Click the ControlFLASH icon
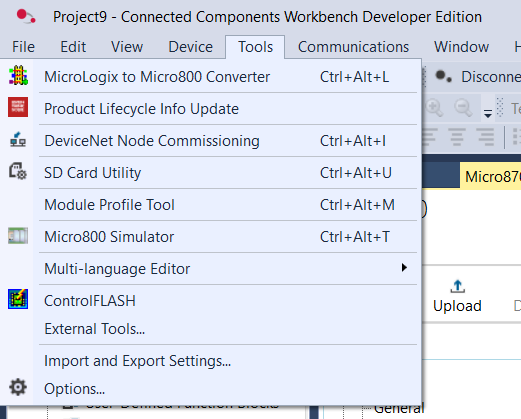The image size is (521, 419). point(18,299)
